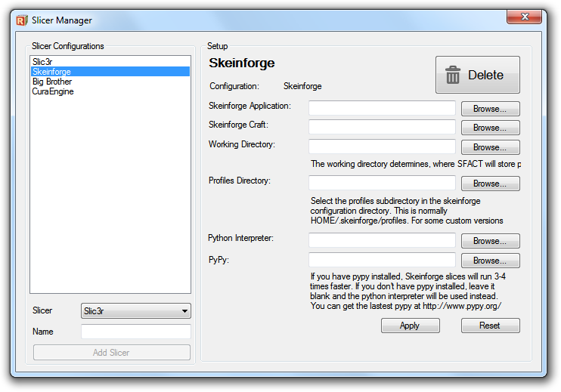Browse for the Working Directory
Screen dimensions: 561x392
490,147
